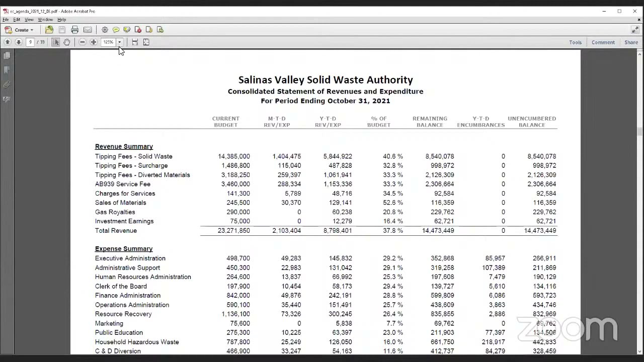Click Household Hazardous Waste row label
644x362 pixels.
click(137, 342)
